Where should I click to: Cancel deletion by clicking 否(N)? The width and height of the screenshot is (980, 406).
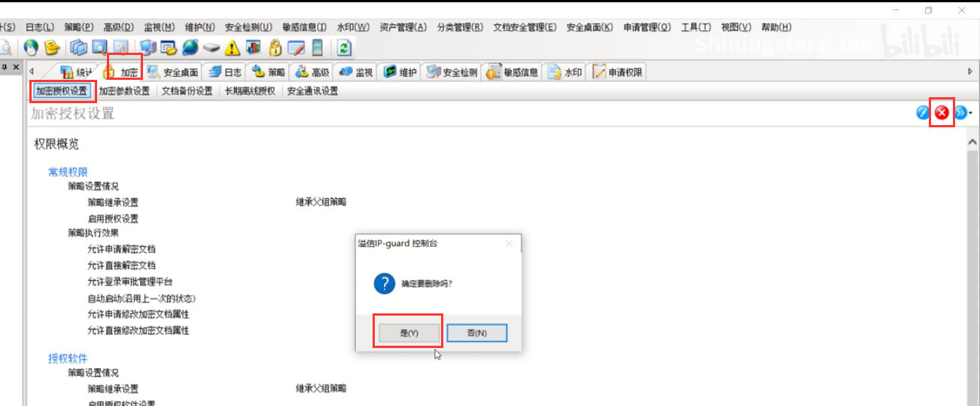pyautogui.click(x=476, y=333)
